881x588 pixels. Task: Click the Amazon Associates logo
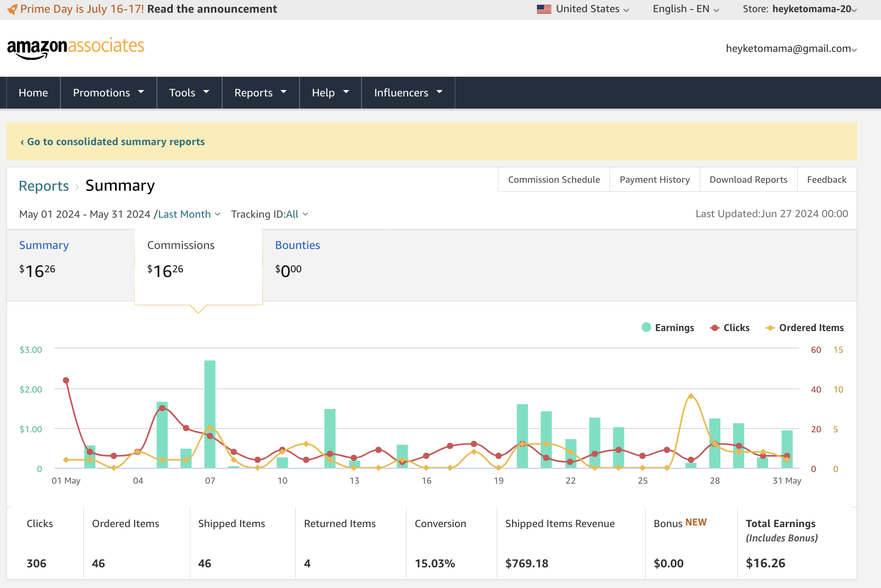click(75, 48)
